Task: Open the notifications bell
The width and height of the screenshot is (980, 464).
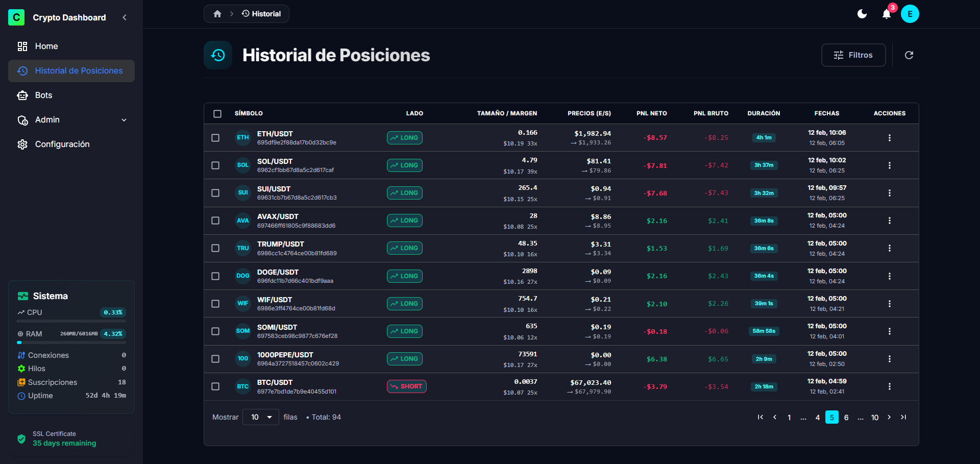Action: coord(887,14)
